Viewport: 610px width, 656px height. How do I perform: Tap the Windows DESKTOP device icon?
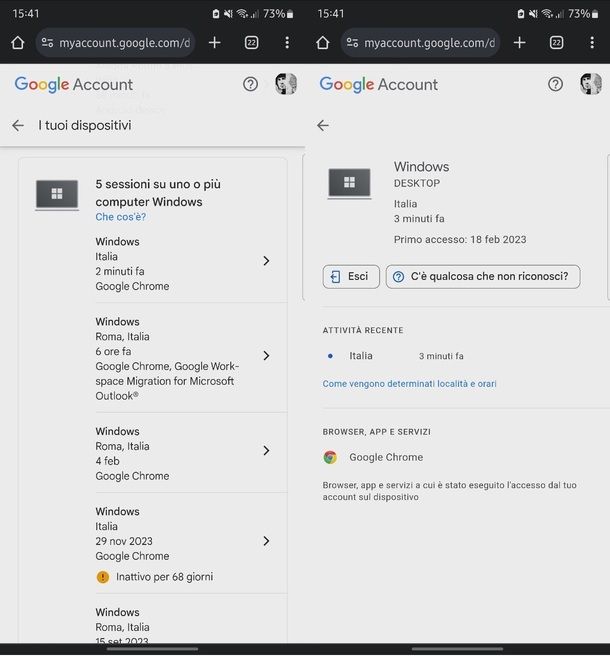[349, 183]
